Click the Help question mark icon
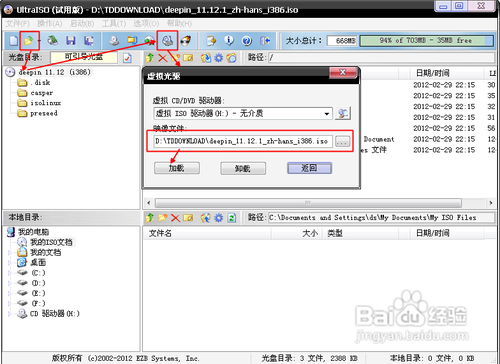Viewport: 500px width, 364px height. click(247, 41)
